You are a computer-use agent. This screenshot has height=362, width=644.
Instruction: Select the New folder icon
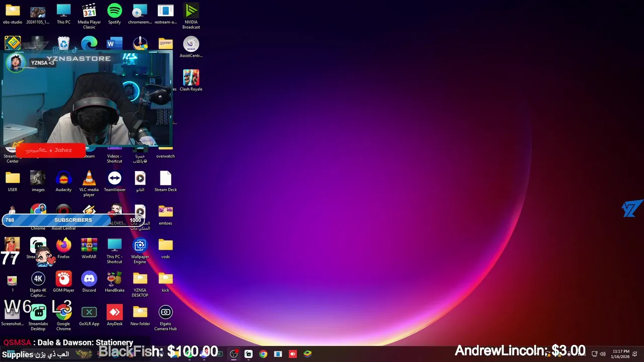click(x=140, y=316)
